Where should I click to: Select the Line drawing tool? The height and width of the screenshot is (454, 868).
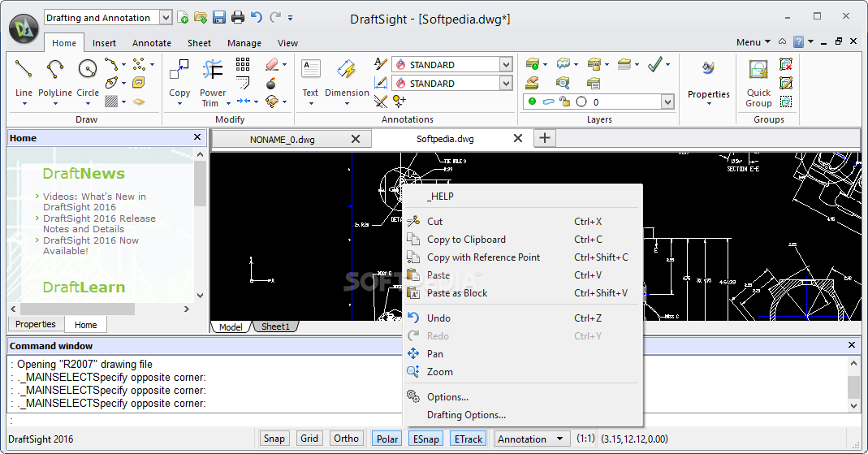24,69
